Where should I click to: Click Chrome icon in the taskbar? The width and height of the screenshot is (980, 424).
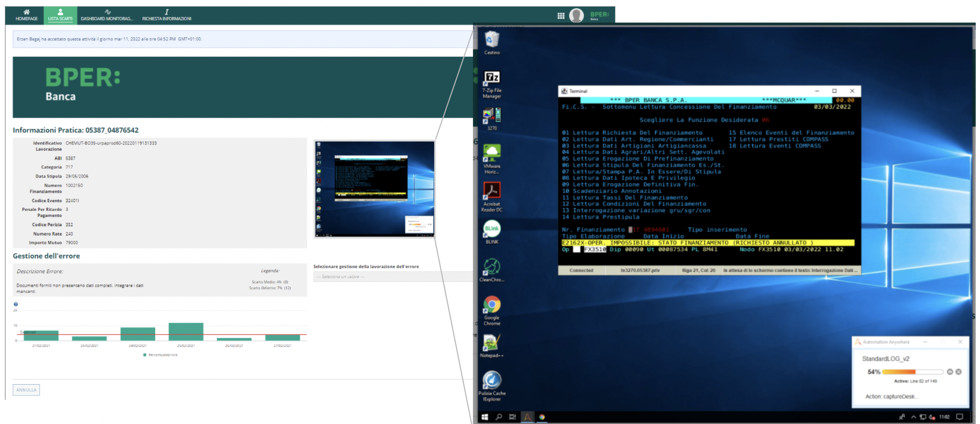[x=542, y=417]
